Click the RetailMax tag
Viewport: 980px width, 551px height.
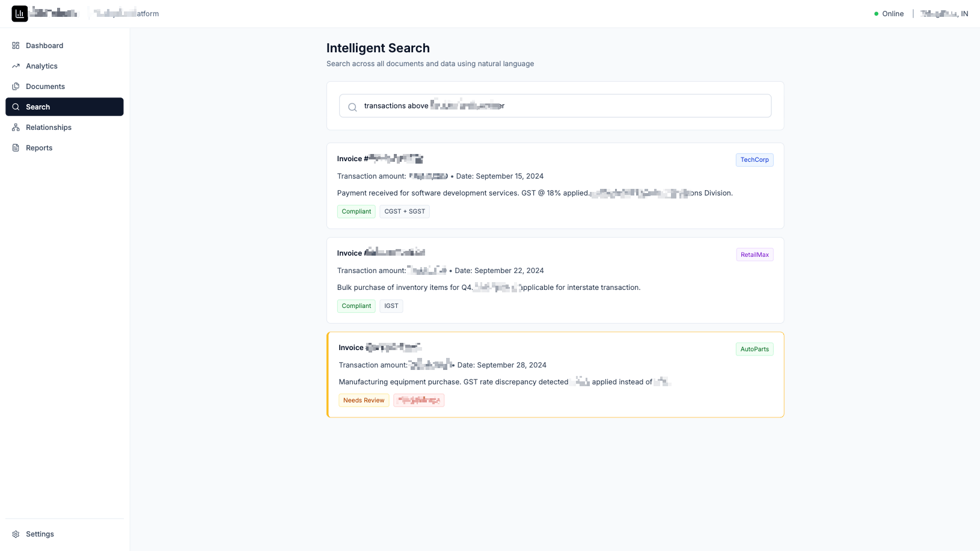coord(755,255)
